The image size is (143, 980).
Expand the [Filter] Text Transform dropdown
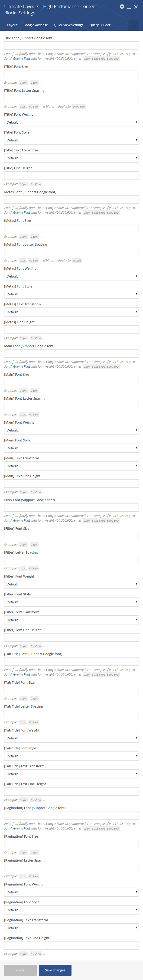tap(71, 620)
